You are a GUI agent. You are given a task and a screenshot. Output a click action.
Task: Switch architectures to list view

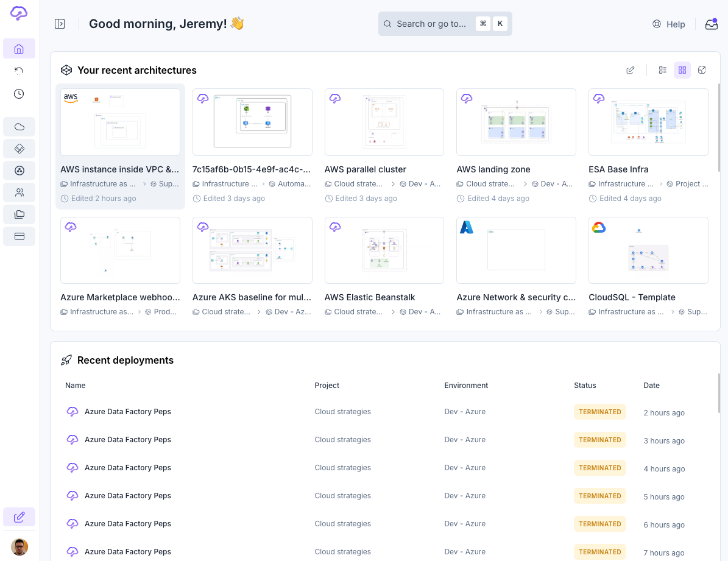point(663,70)
